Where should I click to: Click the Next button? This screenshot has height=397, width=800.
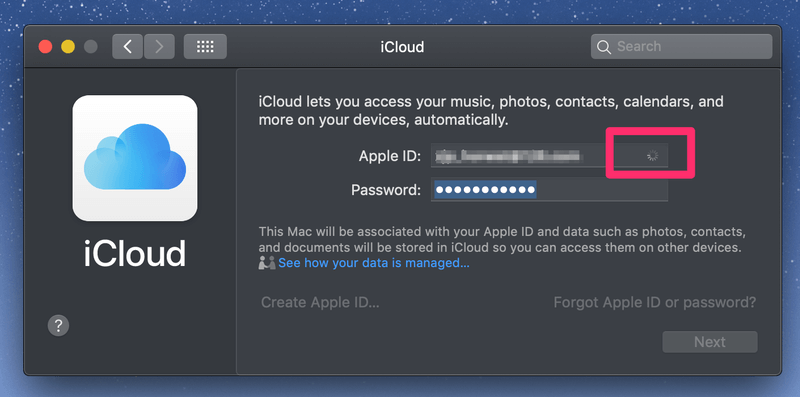[x=710, y=342]
